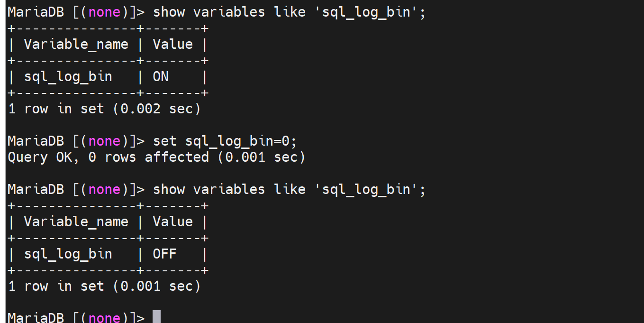Click the sql_log_bin cell beside the OFF value
Screen dimensions: 644x323
point(68,254)
